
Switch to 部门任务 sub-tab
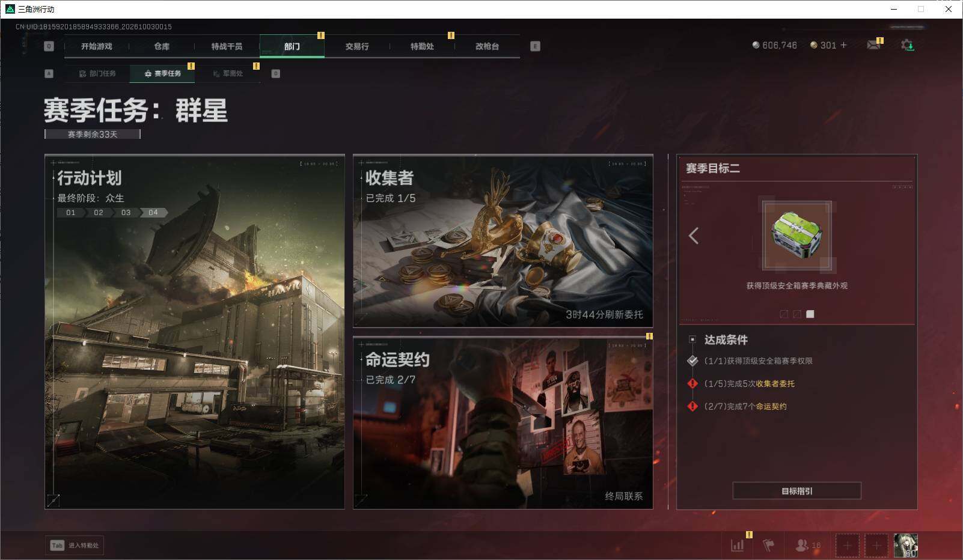pyautogui.click(x=97, y=73)
